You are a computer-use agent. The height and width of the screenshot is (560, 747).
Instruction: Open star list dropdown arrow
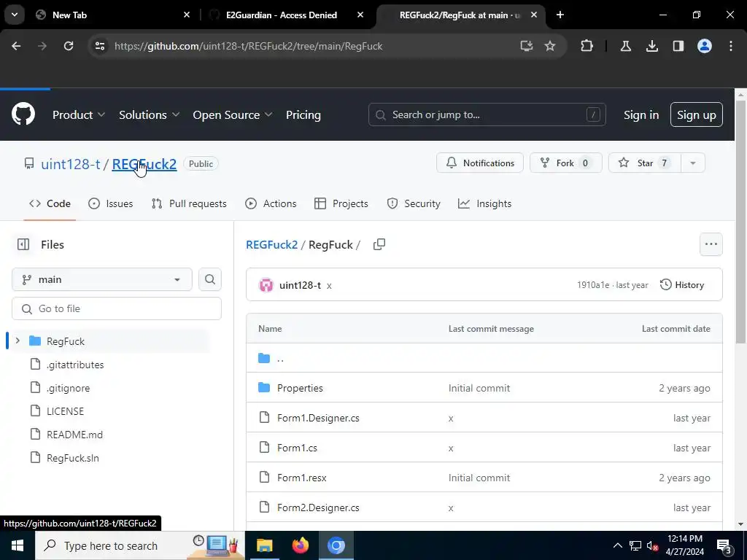pyautogui.click(x=693, y=163)
